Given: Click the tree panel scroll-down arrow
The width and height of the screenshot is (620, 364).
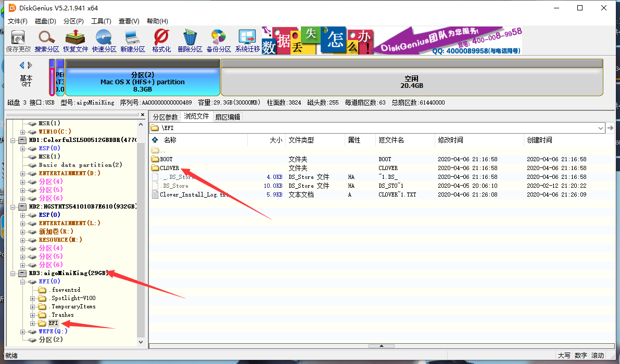Looking at the screenshot, I should coord(141,342).
